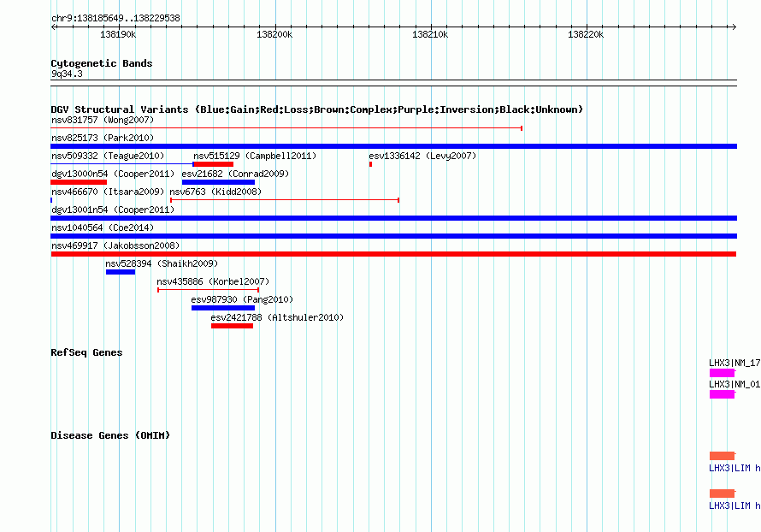Click the right arrow of the ruler
The height and width of the screenshot is (532, 761).
click(734, 27)
